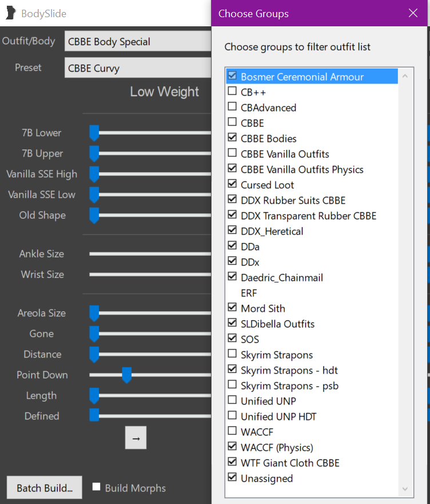Click the Length slider handle
430x504 pixels.
click(94, 396)
